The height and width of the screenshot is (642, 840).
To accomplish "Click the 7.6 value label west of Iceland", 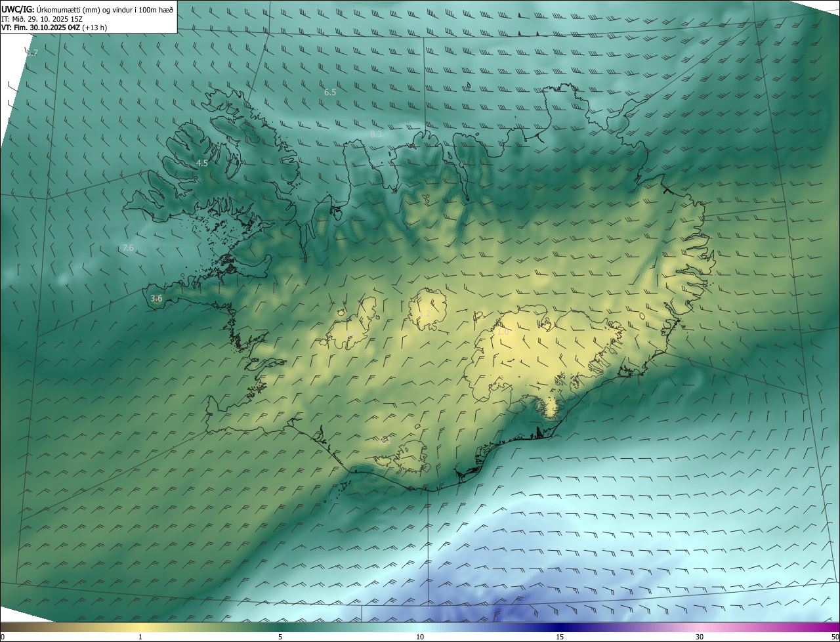I will point(128,247).
